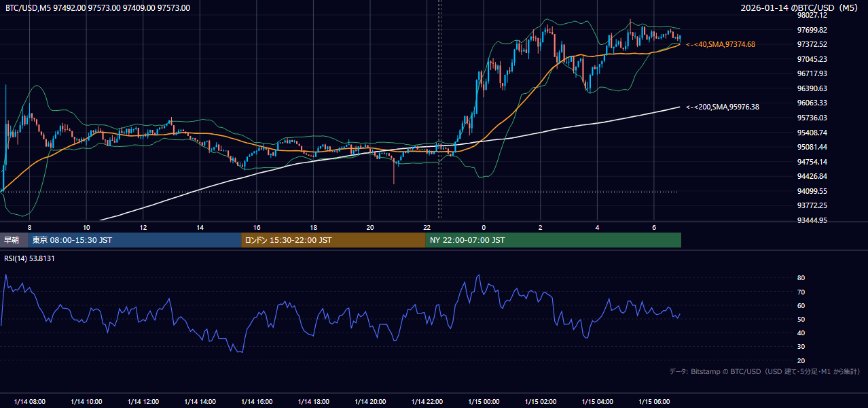Click the BTC/USD,M5 OHLC header text

point(98,8)
